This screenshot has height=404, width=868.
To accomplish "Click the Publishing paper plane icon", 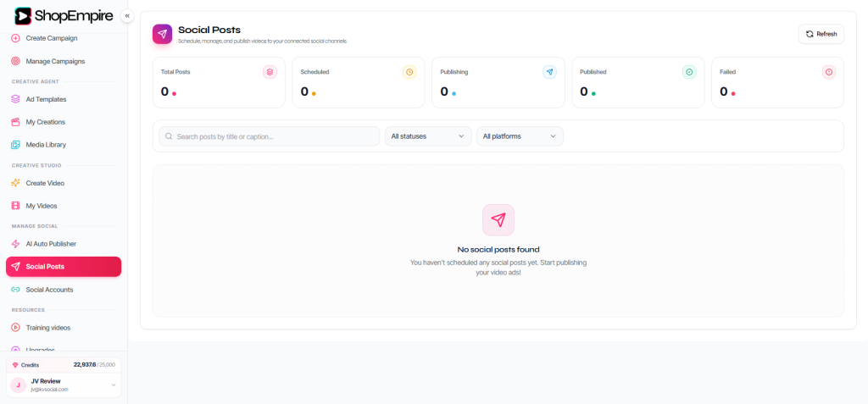I will (549, 72).
